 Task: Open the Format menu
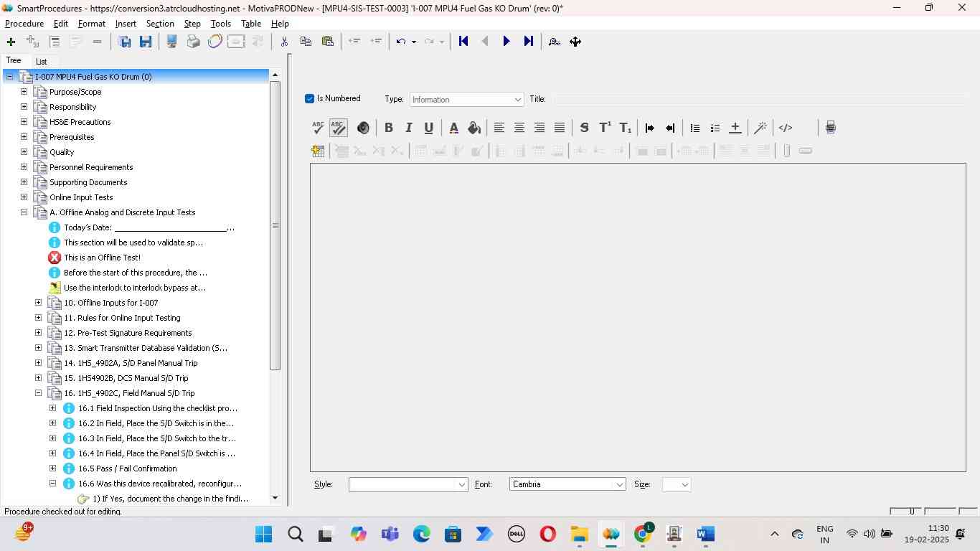tap(92, 24)
